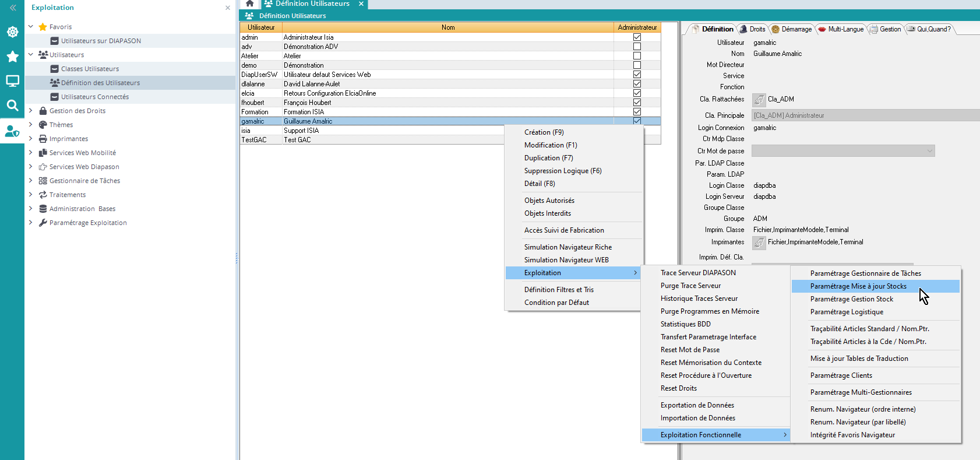Open the favorites star icon in sidebar
Viewport: 980px width, 460px height.
coord(12,57)
